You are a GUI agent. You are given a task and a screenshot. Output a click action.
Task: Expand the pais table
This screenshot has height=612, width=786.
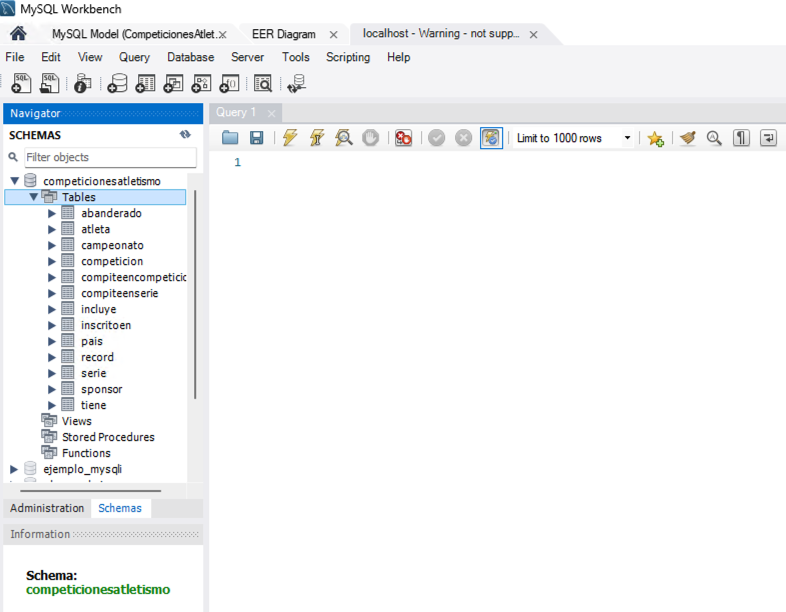pyautogui.click(x=52, y=341)
